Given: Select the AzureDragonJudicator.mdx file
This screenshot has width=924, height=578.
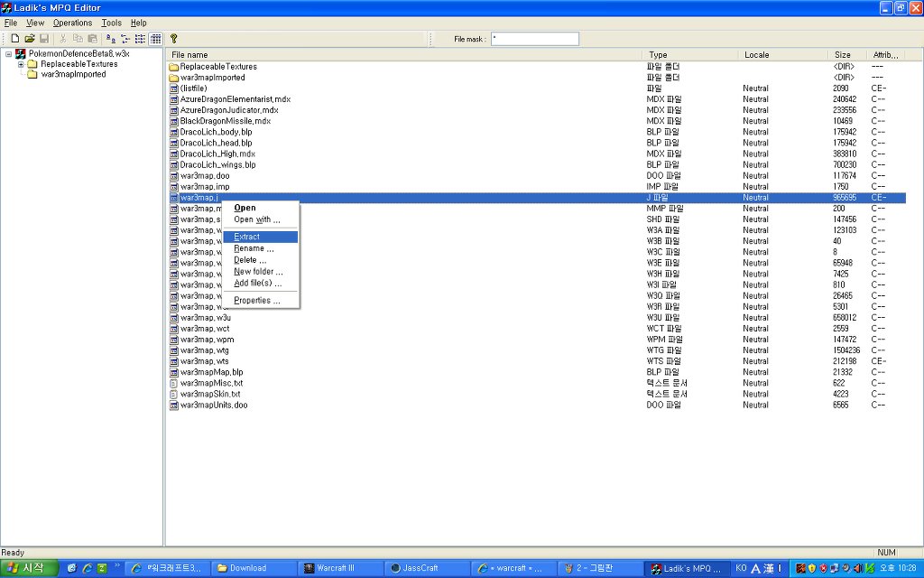Looking at the screenshot, I should click(x=229, y=110).
